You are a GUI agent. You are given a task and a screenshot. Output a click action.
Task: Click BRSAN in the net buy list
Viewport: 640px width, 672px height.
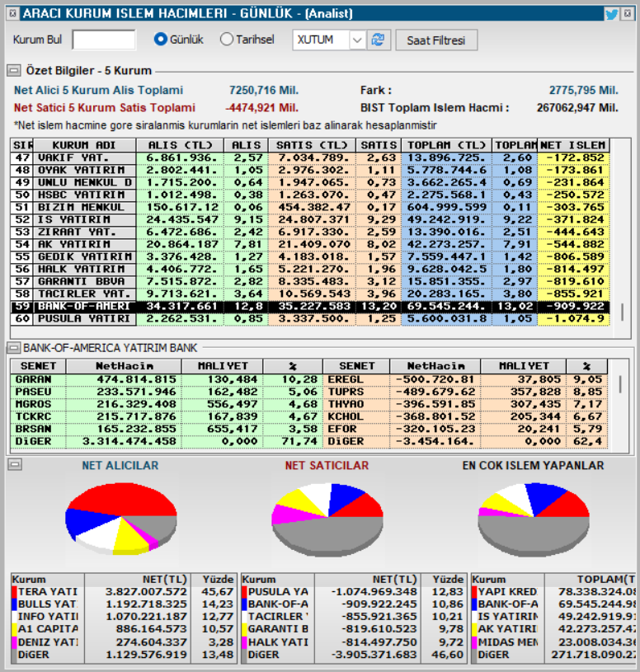34,430
